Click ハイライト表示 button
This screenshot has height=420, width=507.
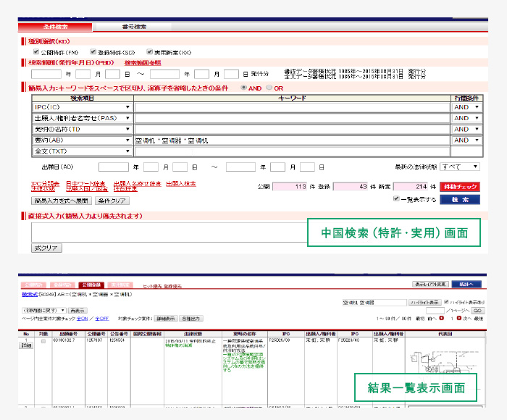(425, 302)
